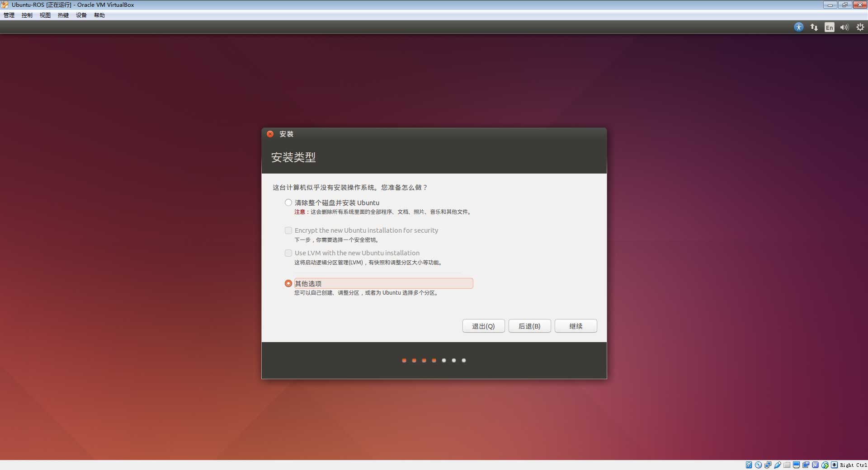Image resolution: width=868 pixels, height=470 pixels.
Task: Open the accessibility indicator in Ubuntu top panel
Action: point(799,27)
